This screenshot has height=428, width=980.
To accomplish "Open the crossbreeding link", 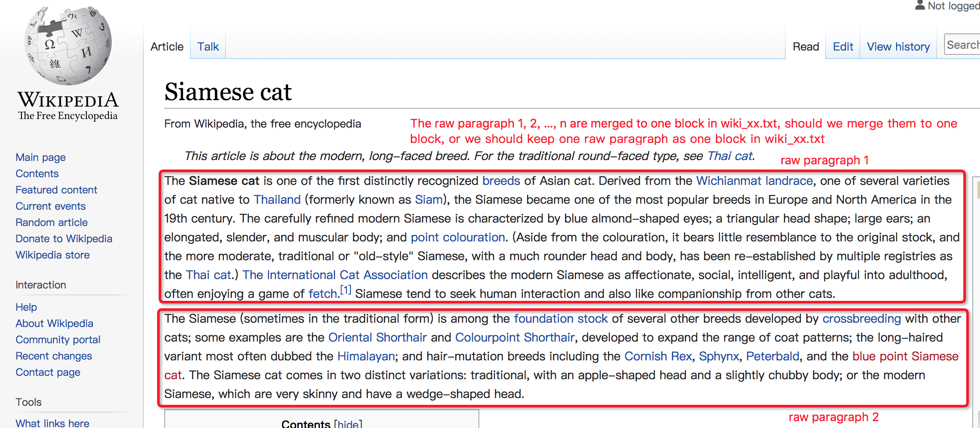I will click(x=861, y=318).
